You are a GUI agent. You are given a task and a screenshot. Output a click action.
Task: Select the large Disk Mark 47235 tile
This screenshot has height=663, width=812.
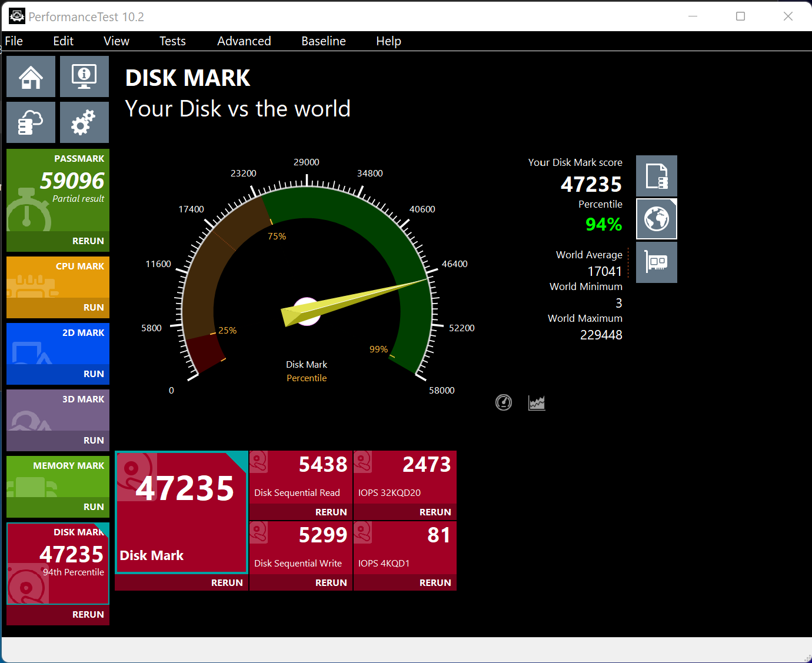click(181, 512)
